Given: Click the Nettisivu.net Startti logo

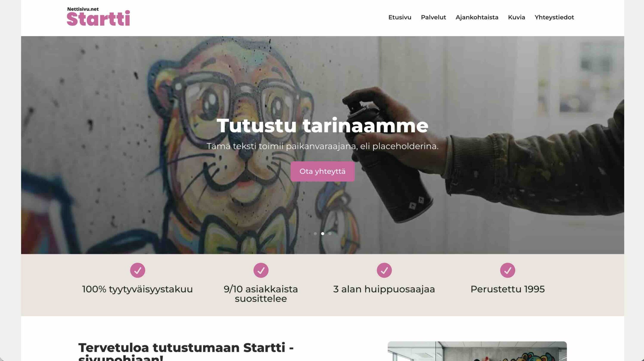Looking at the screenshot, I should [x=98, y=17].
